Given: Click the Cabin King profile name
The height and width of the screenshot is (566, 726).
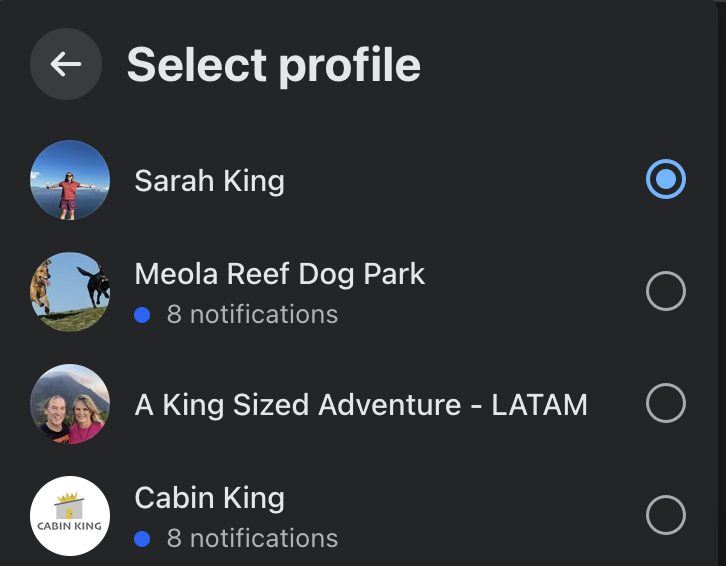Looking at the screenshot, I should pos(209,498).
